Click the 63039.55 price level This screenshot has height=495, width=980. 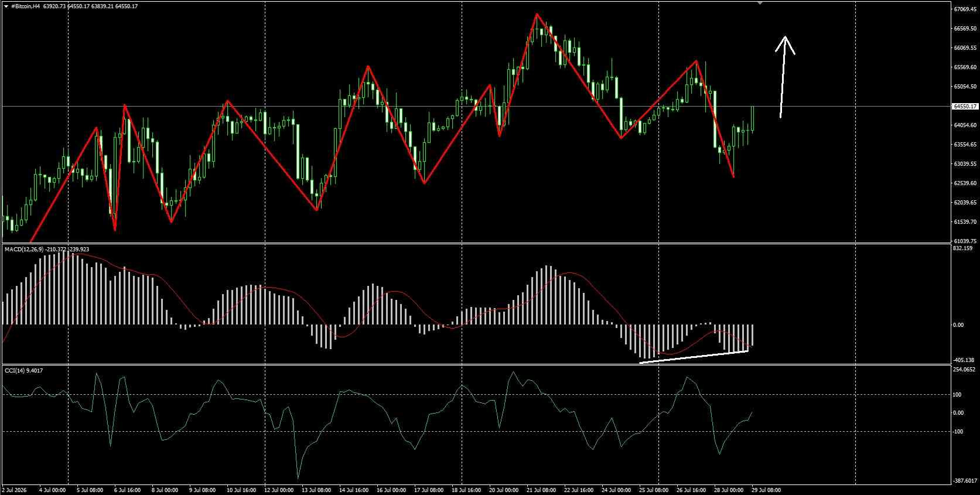pyautogui.click(x=964, y=164)
